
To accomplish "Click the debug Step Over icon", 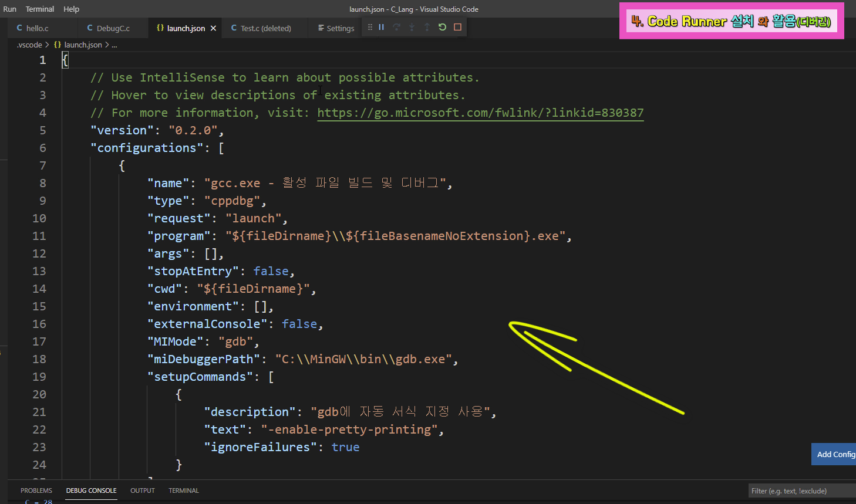I will [x=397, y=27].
